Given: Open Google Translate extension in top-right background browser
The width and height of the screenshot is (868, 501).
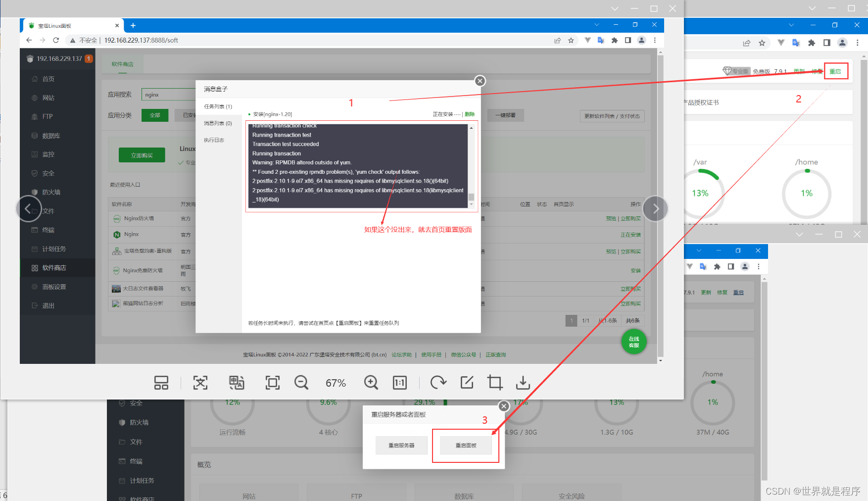Looking at the screenshot, I should point(796,43).
